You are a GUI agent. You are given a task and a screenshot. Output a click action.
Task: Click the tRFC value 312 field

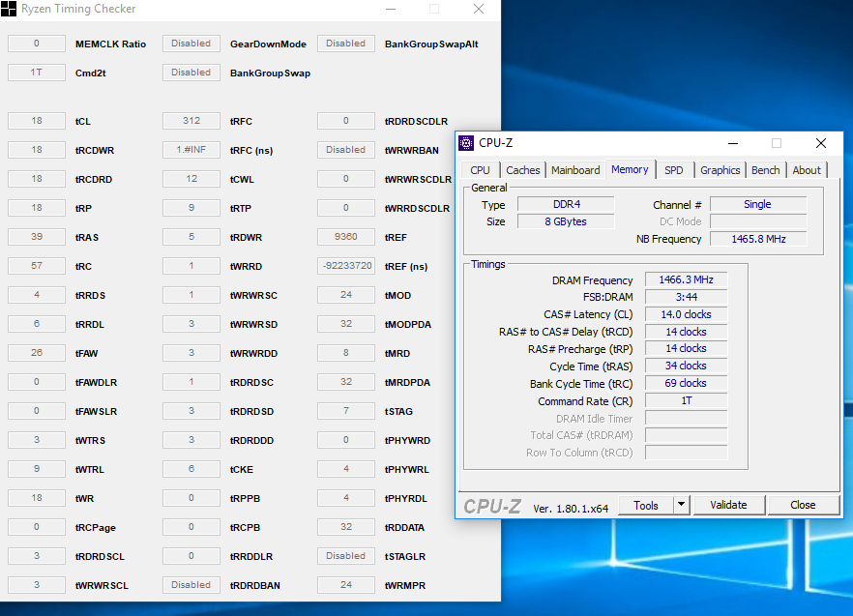[191, 121]
